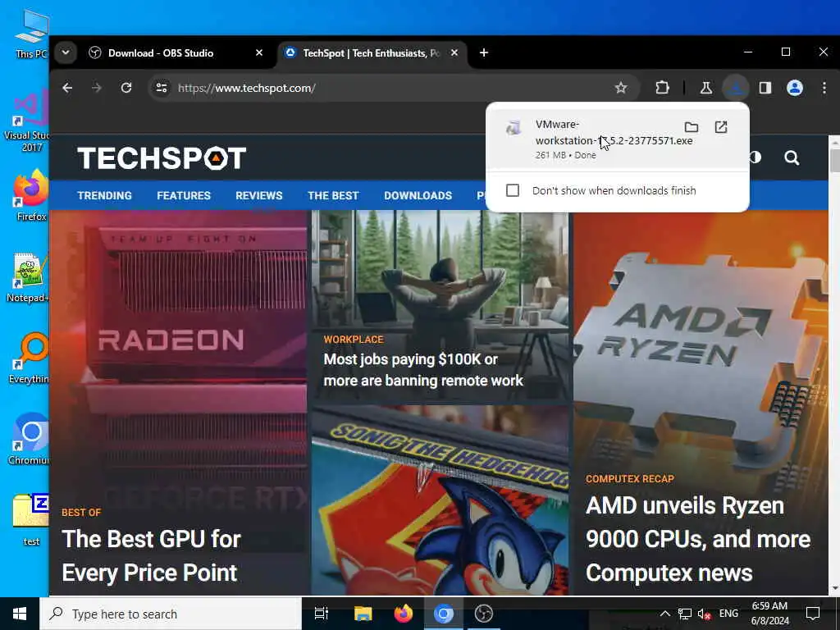Click the address bar URL field

coord(393,88)
